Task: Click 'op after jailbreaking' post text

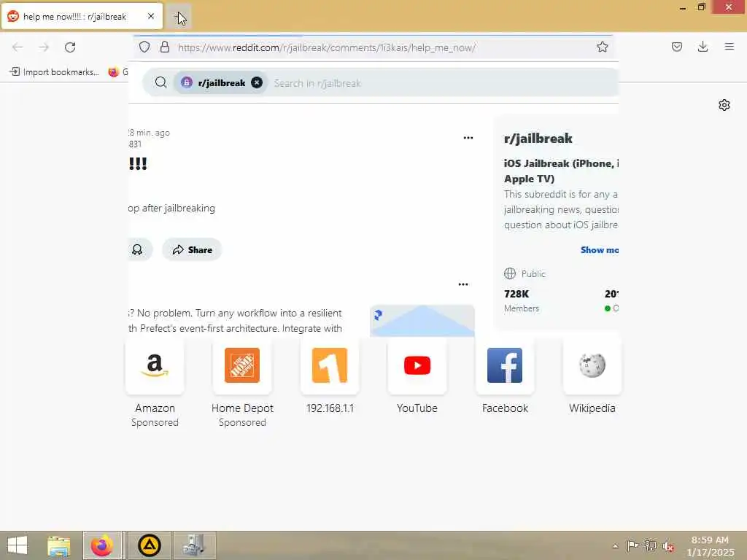Action: [171, 208]
